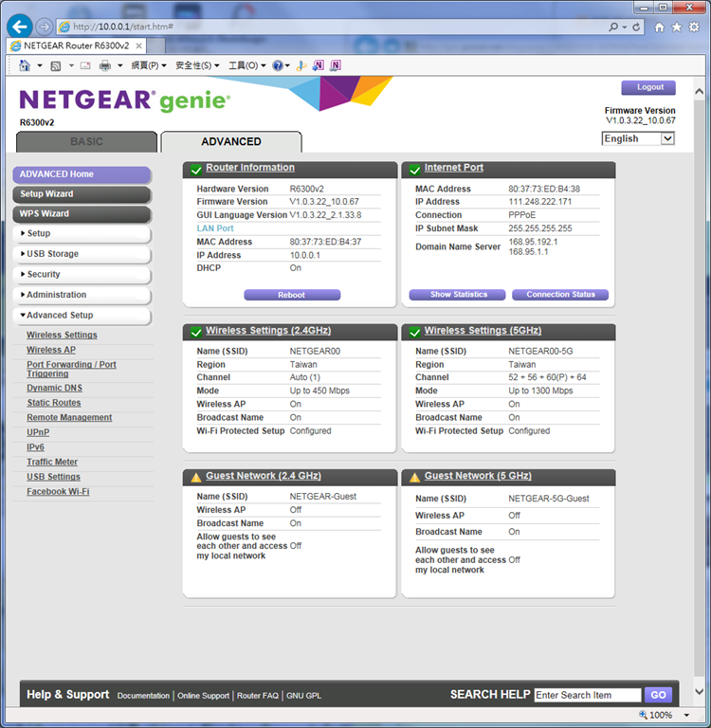Refresh the page with reload icon
The image size is (711, 728).
636,27
